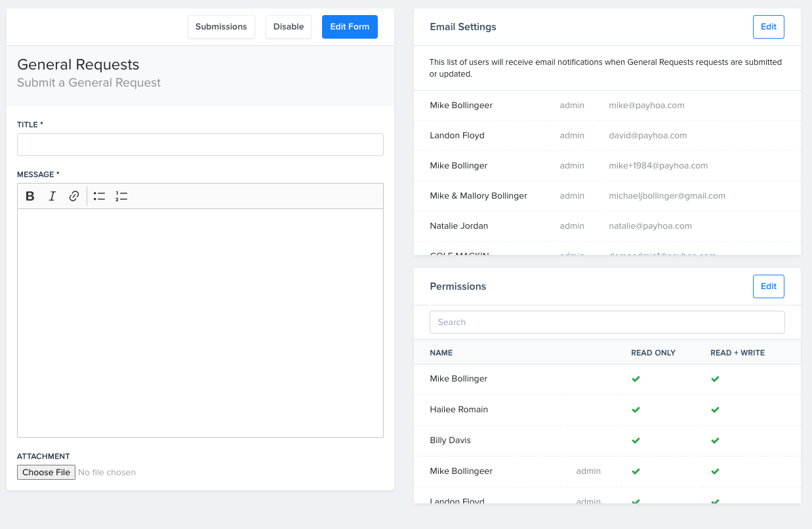Focus the Title input field
This screenshot has height=529, width=812.
pos(200,145)
